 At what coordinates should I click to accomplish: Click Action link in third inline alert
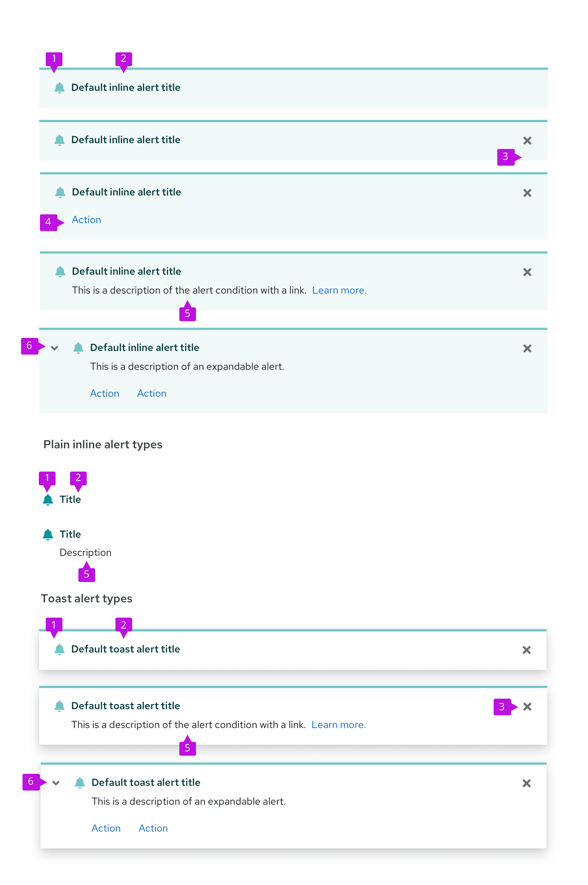point(86,220)
